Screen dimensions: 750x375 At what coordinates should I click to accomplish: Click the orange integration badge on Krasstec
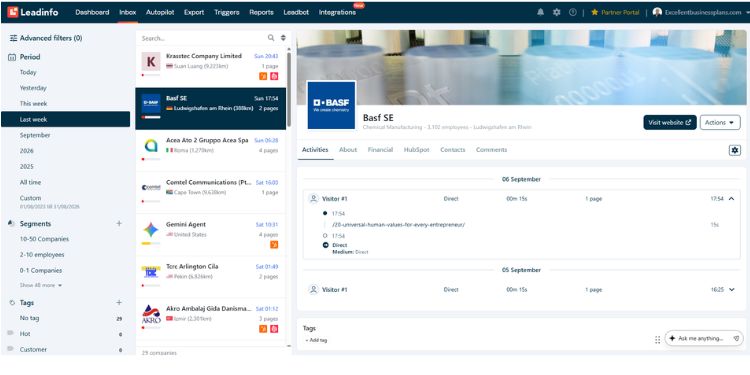point(263,76)
